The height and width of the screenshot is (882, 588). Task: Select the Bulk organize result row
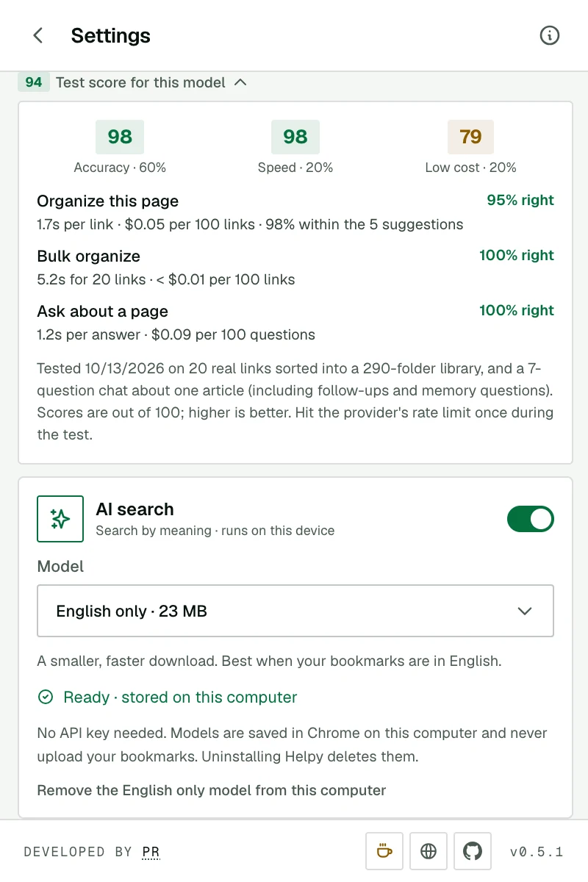tap(295, 268)
